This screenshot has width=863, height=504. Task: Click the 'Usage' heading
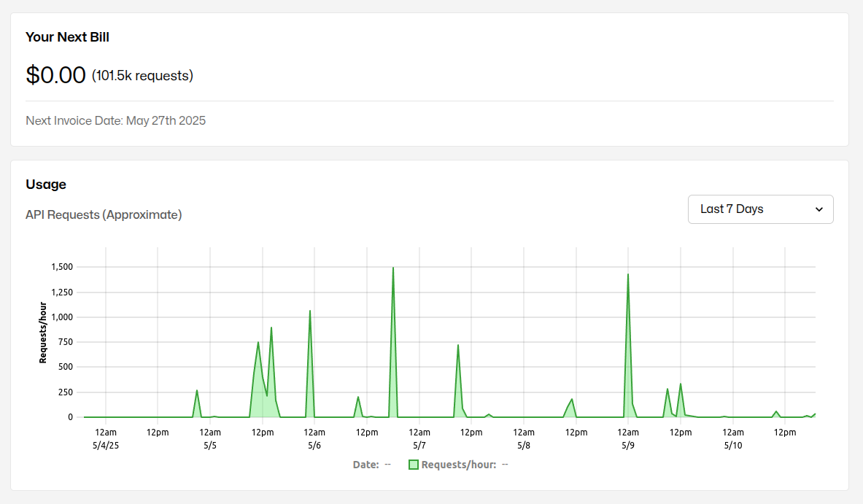pos(46,185)
